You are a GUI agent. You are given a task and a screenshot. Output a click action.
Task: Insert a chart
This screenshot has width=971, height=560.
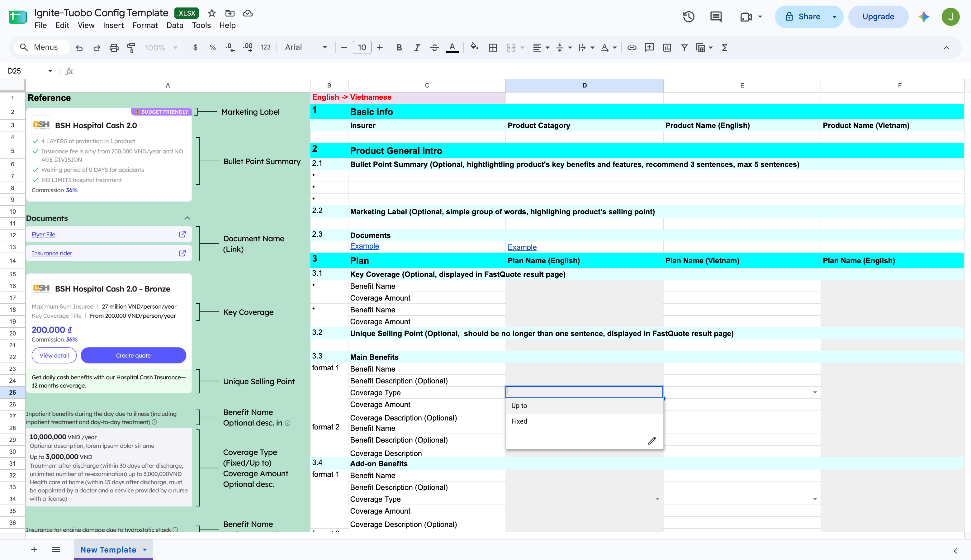667,48
